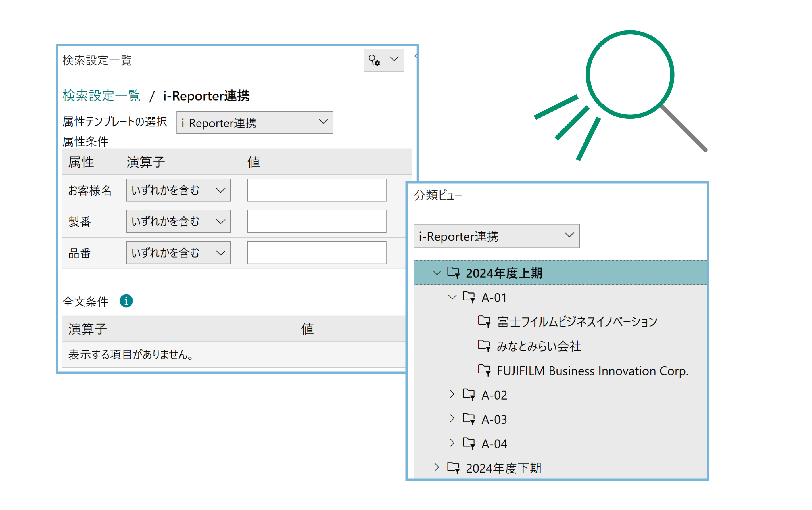Click the folder icon of みなとみらい会社

(x=485, y=346)
